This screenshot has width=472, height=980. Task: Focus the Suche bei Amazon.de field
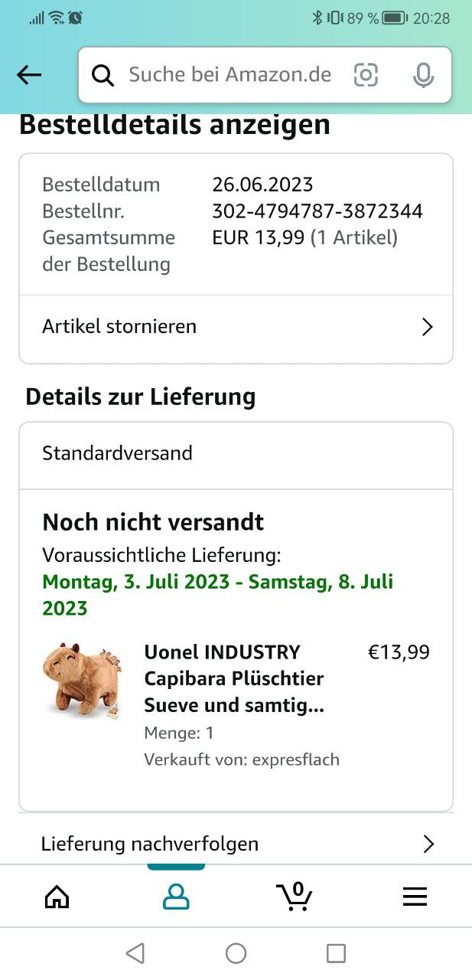click(x=229, y=75)
